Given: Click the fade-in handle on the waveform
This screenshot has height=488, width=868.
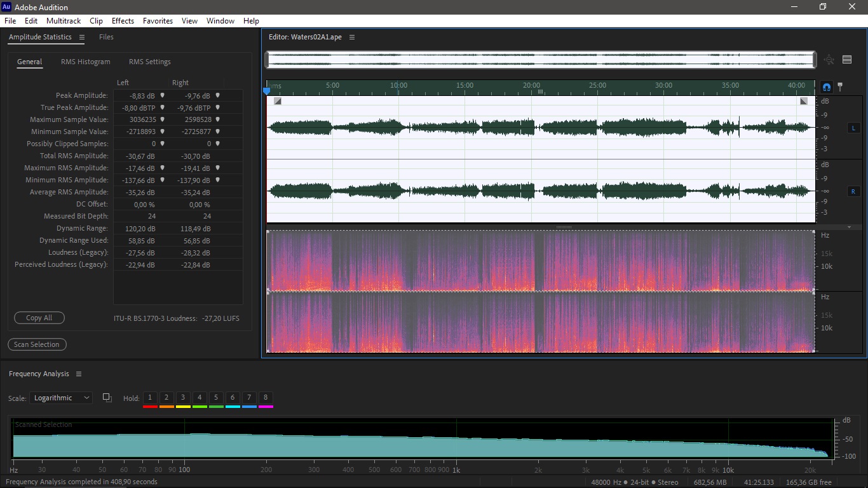Looking at the screenshot, I should pyautogui.click(x=278, y=101).
